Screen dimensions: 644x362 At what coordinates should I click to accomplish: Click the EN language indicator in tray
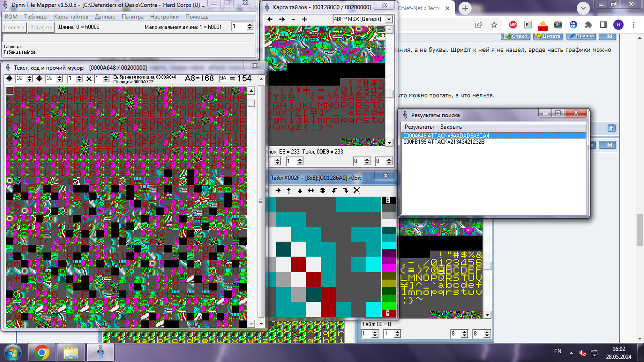pos(558,351)
